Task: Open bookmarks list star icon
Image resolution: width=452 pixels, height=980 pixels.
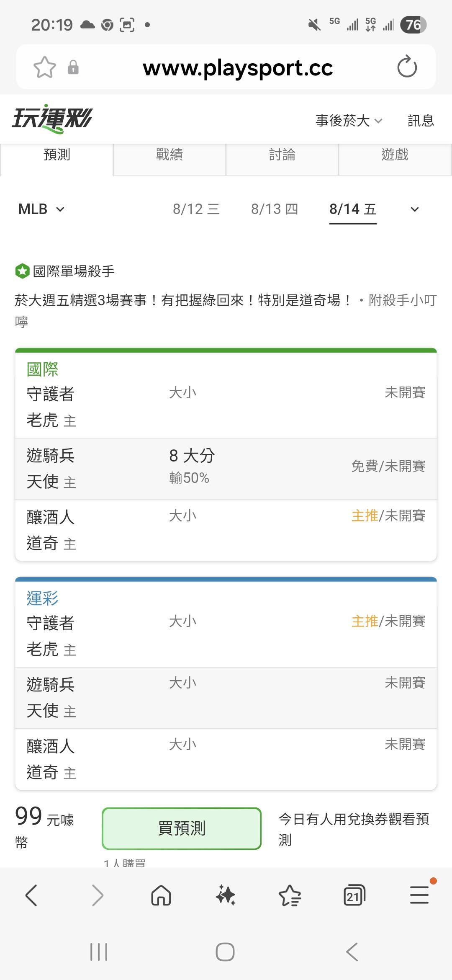Action: (290, 896)
